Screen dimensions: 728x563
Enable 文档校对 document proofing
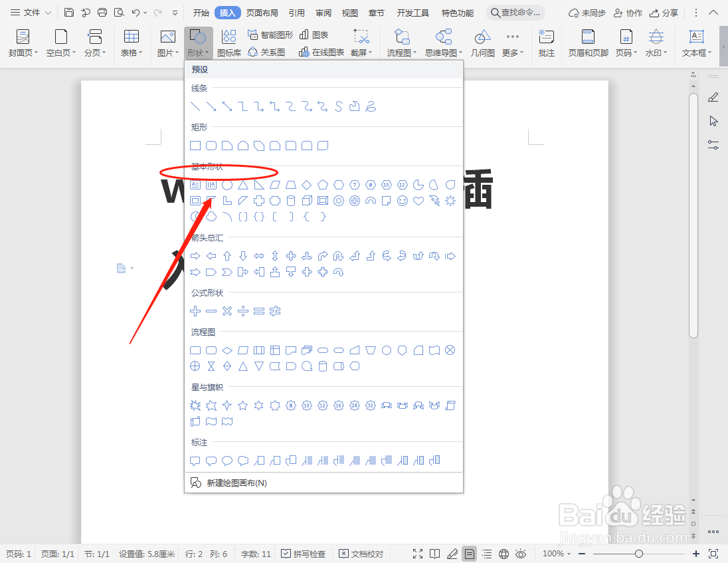361,553
